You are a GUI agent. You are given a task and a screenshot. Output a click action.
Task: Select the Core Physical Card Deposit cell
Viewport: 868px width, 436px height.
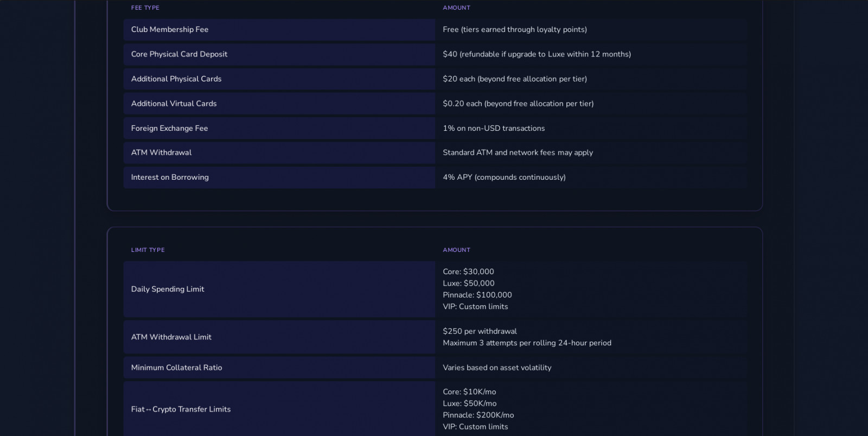(x=179, y=54)
